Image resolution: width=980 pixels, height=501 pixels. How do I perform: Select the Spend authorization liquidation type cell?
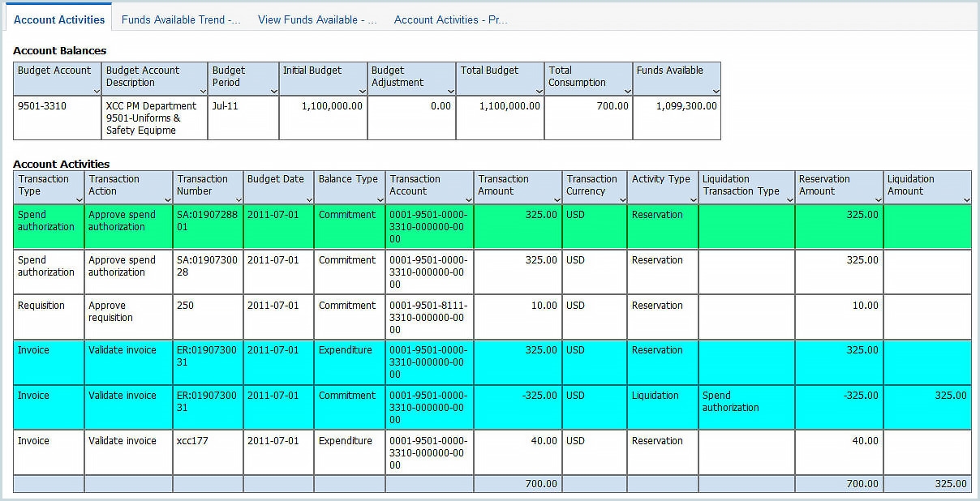coord(730,401)
